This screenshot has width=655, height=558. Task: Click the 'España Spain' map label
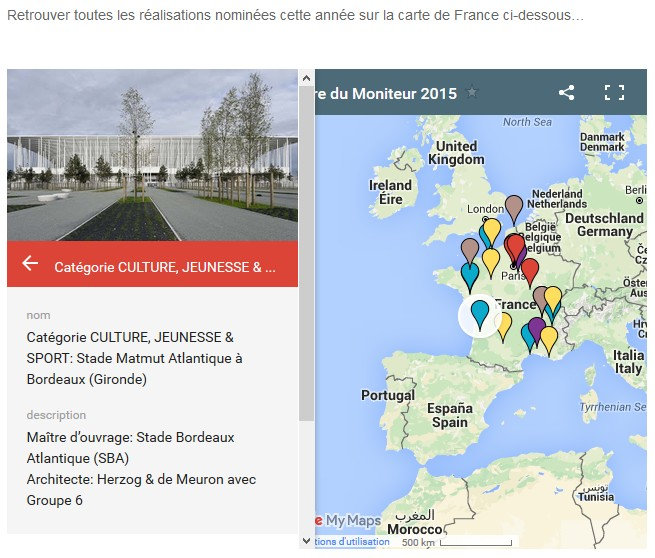pos(450,415)
